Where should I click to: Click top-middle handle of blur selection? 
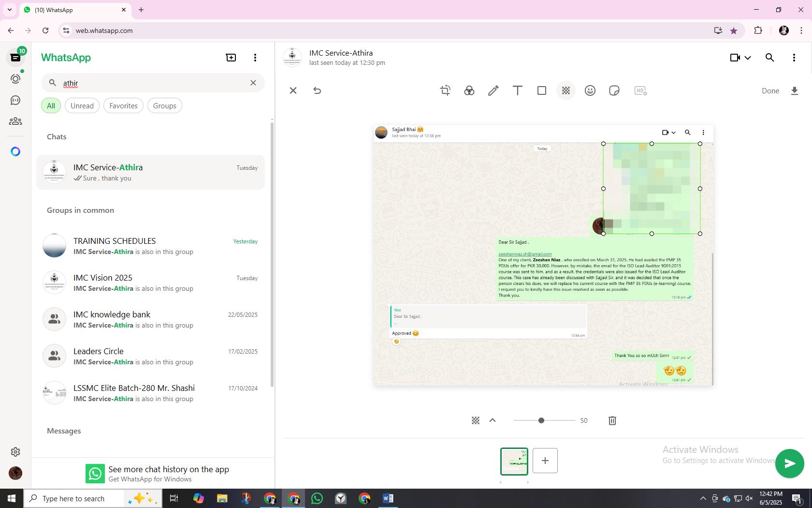(x=652, y=144)
